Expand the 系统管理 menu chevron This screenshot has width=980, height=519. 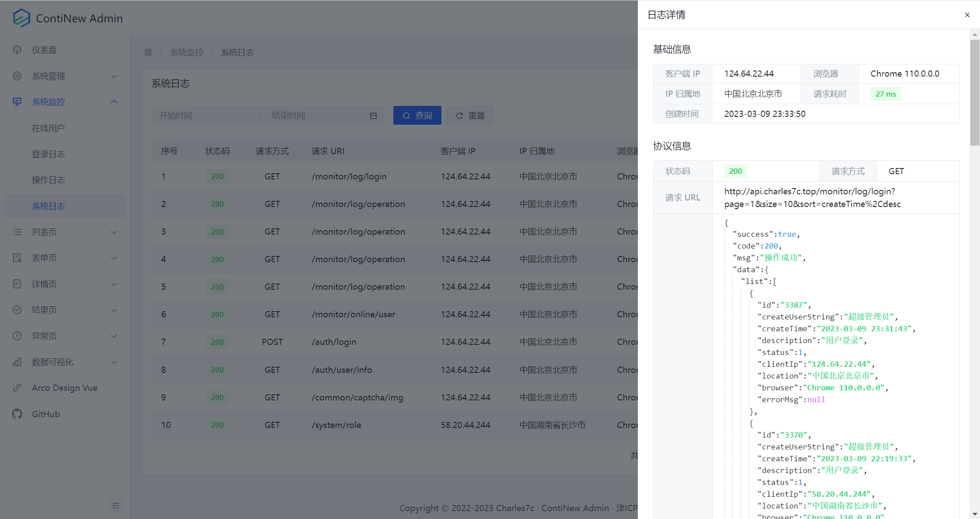coord(114,76)
